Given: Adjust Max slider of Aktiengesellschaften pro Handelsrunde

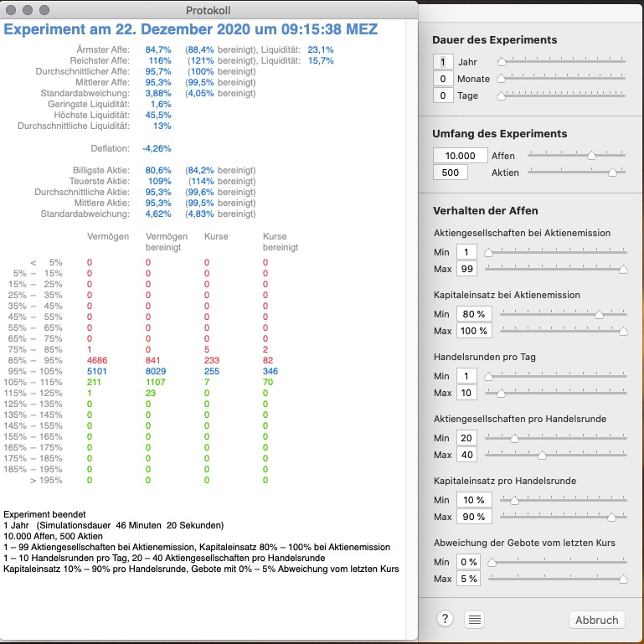Looking at the screenshot, I should pyautogui.click(x=542, y=455).
